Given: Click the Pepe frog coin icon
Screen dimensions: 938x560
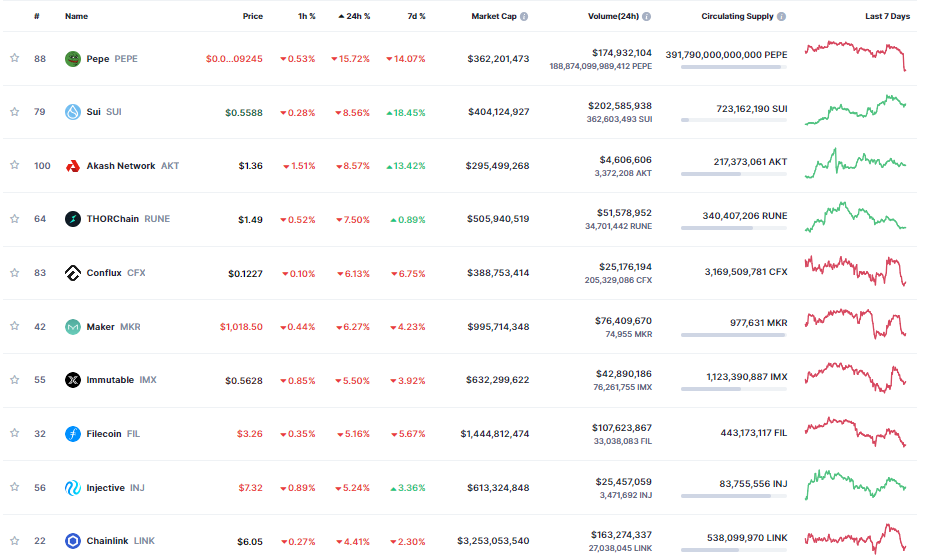Looking at the screenshot, I should pyautogui.click(x=73, y=59).
